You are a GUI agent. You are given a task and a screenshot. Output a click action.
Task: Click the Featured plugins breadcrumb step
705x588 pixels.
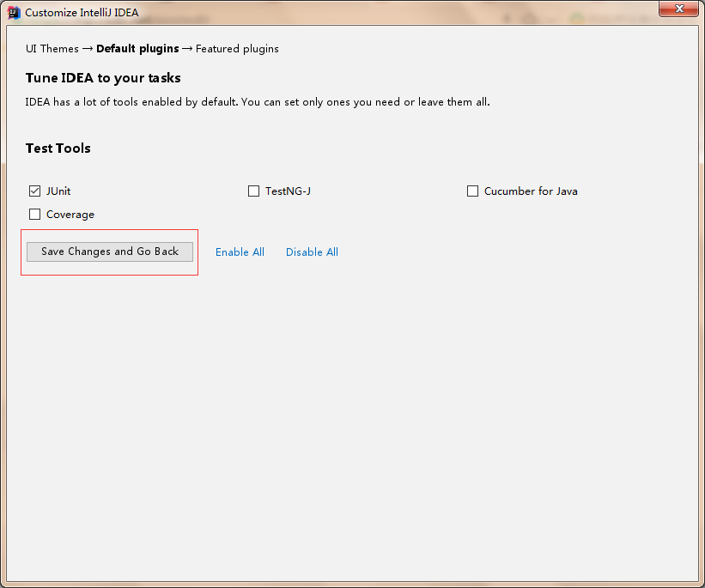tap(237, 49)
